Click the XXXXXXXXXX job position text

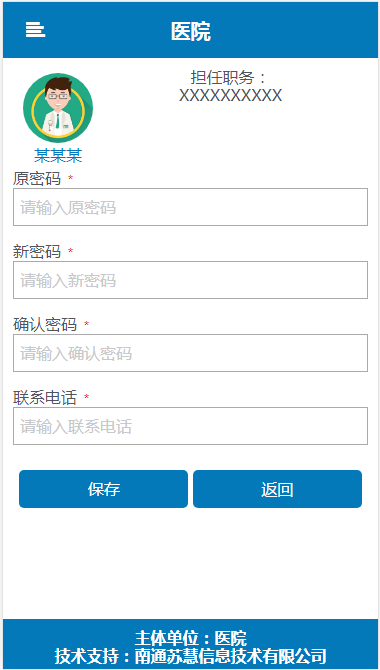click(230, 95)
